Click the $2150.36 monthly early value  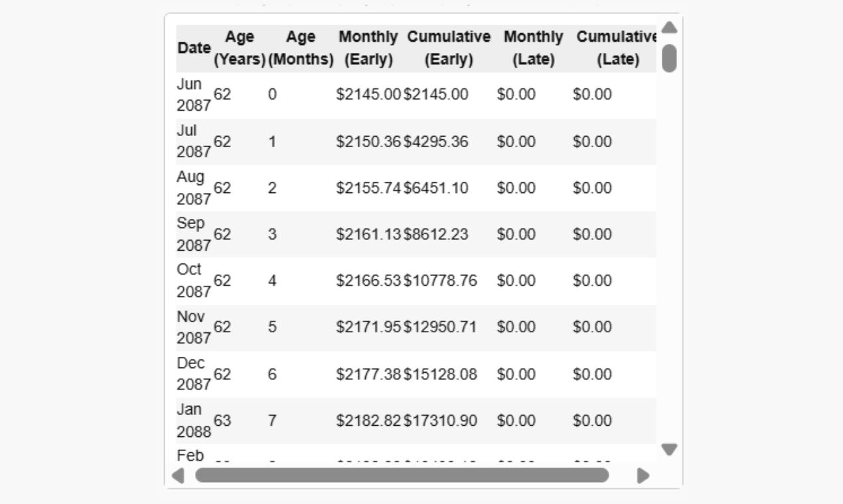[x=369, y=141]
